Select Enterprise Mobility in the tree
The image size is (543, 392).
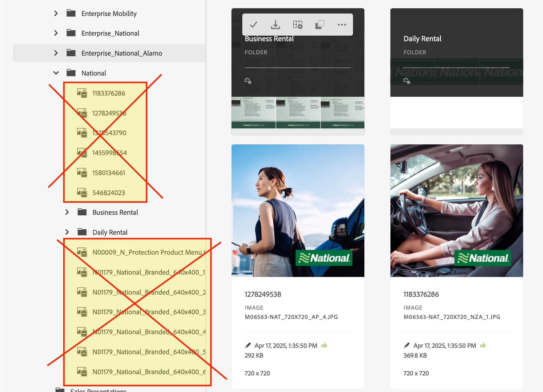[x=109, y=14]
